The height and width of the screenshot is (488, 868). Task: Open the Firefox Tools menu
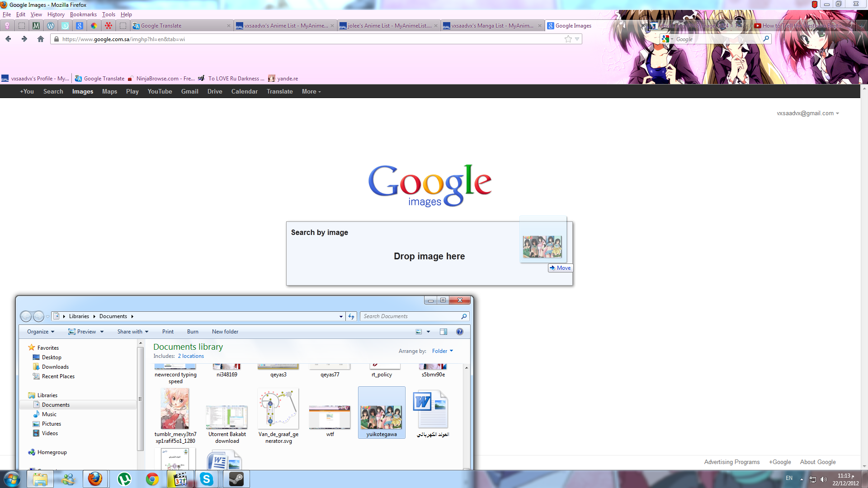pyautogui.click(x=108, y=14)
